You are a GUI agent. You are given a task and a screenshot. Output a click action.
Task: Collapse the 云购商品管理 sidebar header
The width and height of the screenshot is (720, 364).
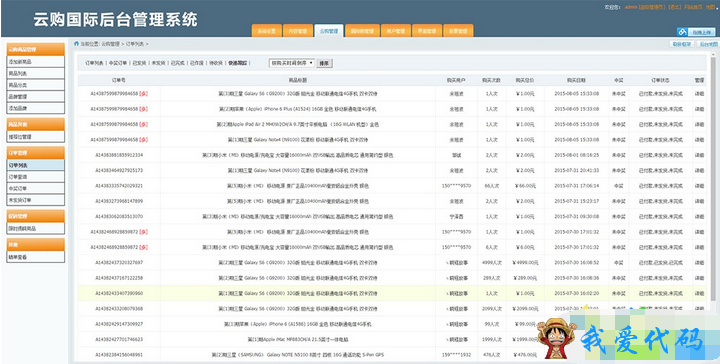[x=36, y=49]
